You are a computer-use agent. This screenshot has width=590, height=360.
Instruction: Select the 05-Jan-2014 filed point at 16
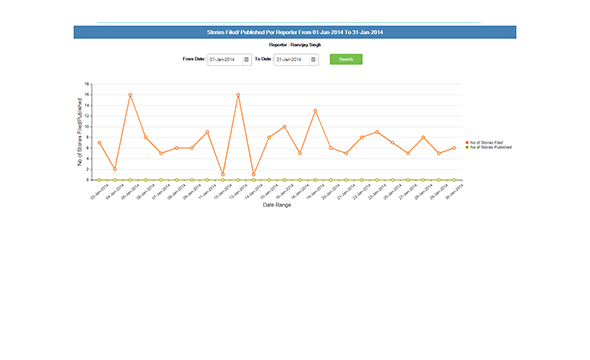pyautogui.click(x=130, y=95)
